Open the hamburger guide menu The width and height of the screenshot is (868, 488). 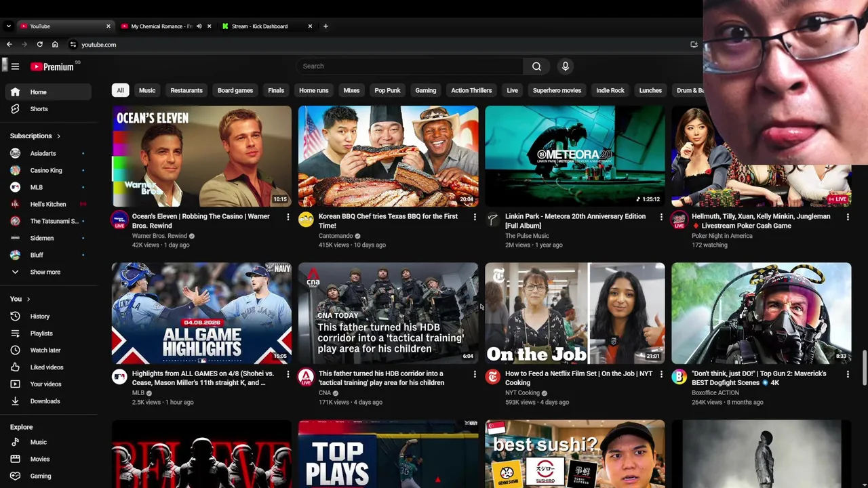coord(15,66)
